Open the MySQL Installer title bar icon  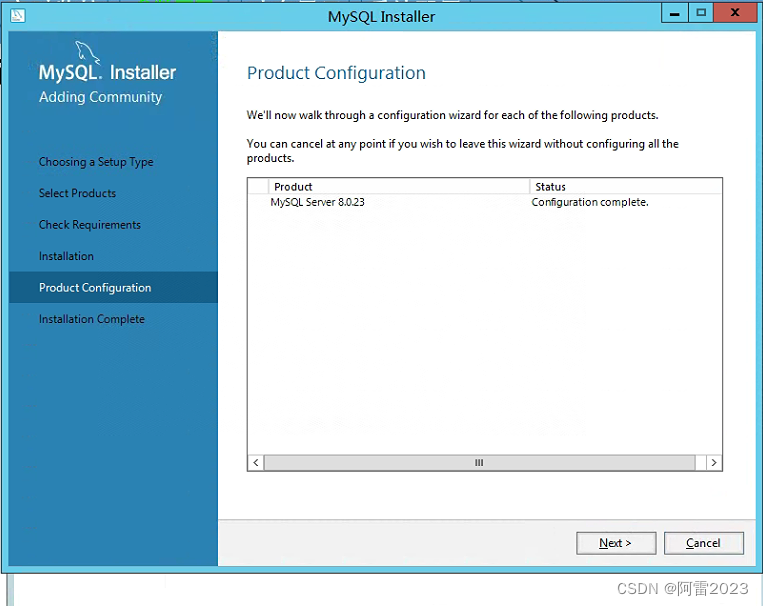(18, 16)
